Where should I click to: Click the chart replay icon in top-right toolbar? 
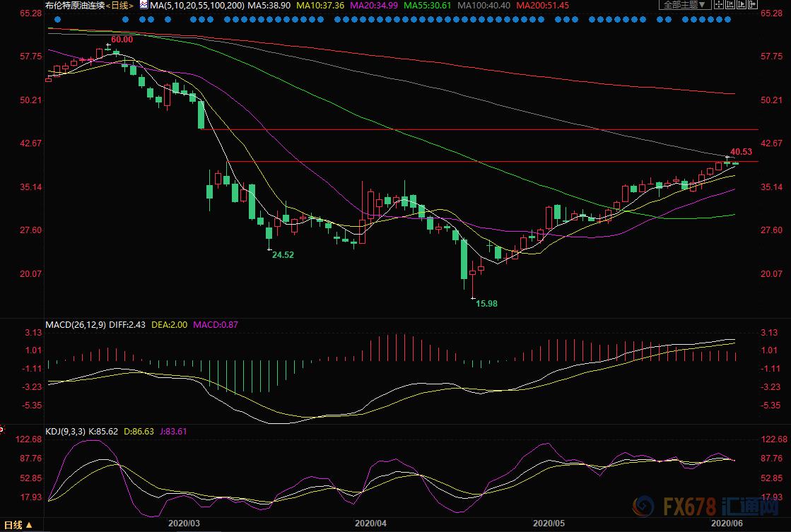(742, 4)
